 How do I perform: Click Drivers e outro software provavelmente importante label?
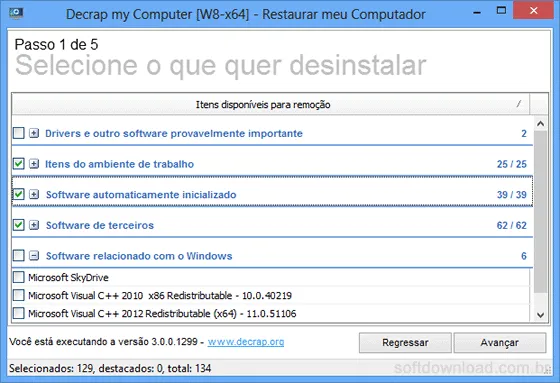tap(174, 134)
